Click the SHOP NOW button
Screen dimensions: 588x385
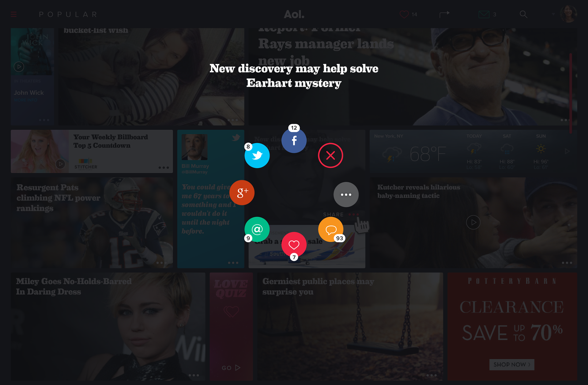pos(512,364)
